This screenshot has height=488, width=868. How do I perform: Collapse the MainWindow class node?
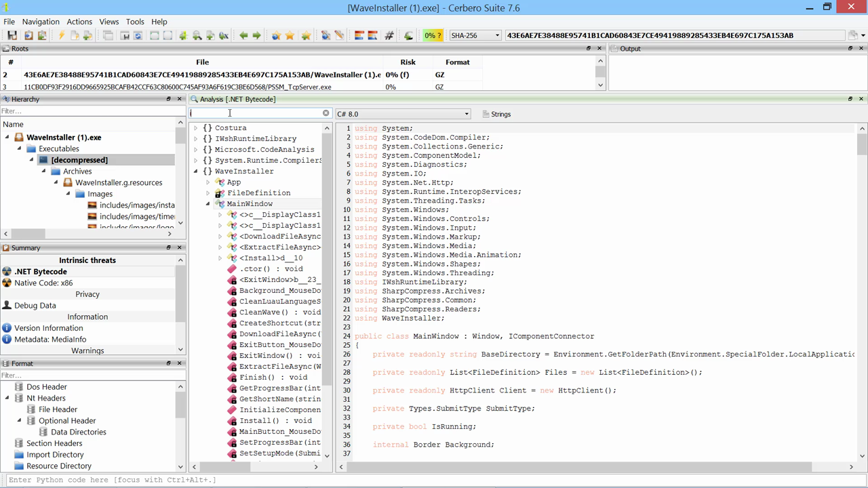point(208,204)
